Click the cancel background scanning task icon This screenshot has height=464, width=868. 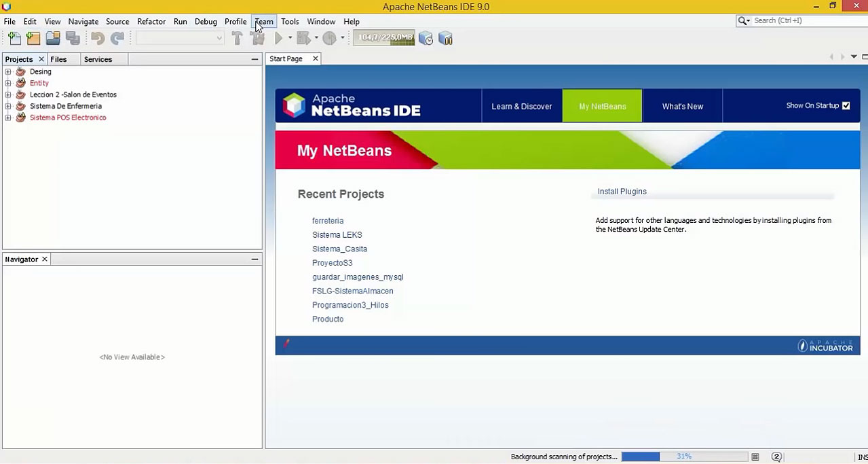point(755,457)
